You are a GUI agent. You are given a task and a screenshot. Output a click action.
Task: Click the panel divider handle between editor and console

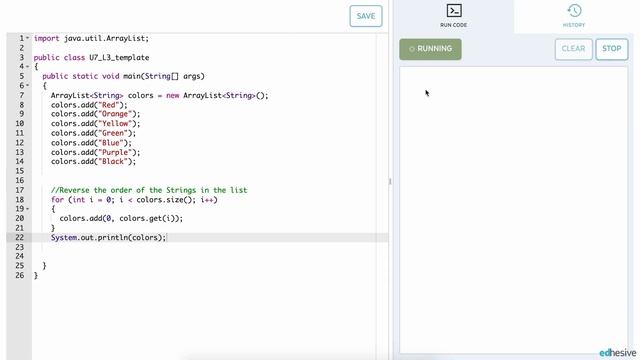390,181
